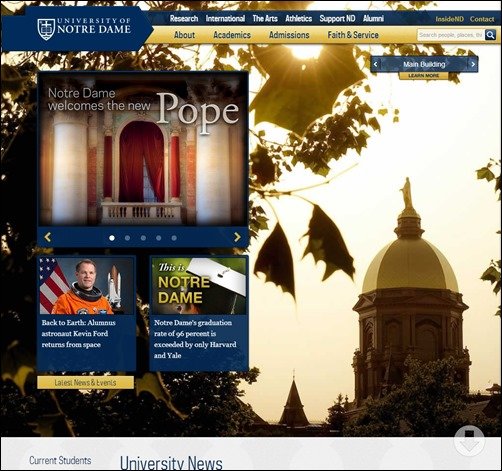Viewport: 502px width, 471px height.
Task: Click the astronaut Kevin Ford photo
Action: [86, 286]
